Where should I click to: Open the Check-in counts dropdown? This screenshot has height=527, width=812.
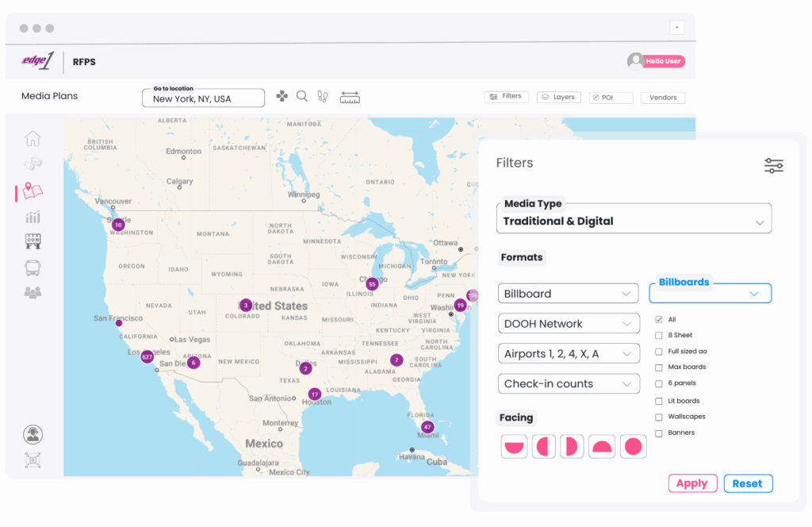tap(568, 384)
